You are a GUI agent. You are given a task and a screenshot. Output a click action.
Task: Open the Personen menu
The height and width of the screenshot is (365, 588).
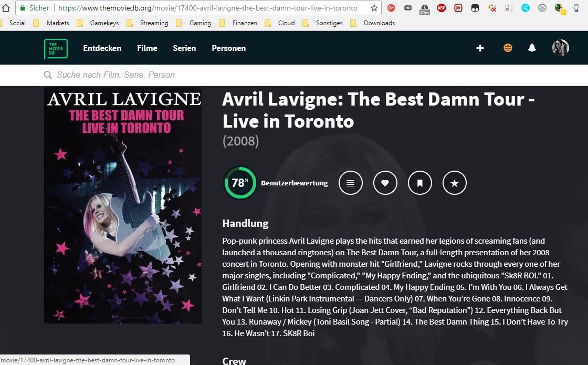[x=229, y=48]
